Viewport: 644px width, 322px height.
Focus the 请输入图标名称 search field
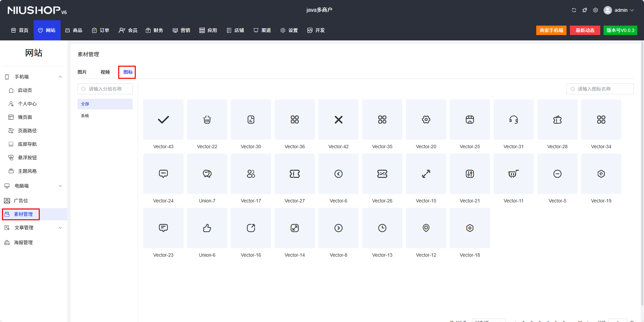603,89
